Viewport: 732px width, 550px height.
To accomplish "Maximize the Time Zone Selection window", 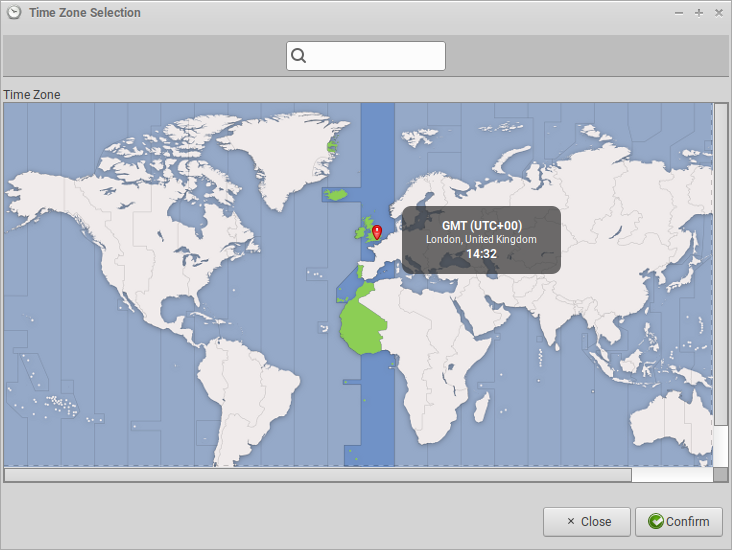I will pos(699,13).
